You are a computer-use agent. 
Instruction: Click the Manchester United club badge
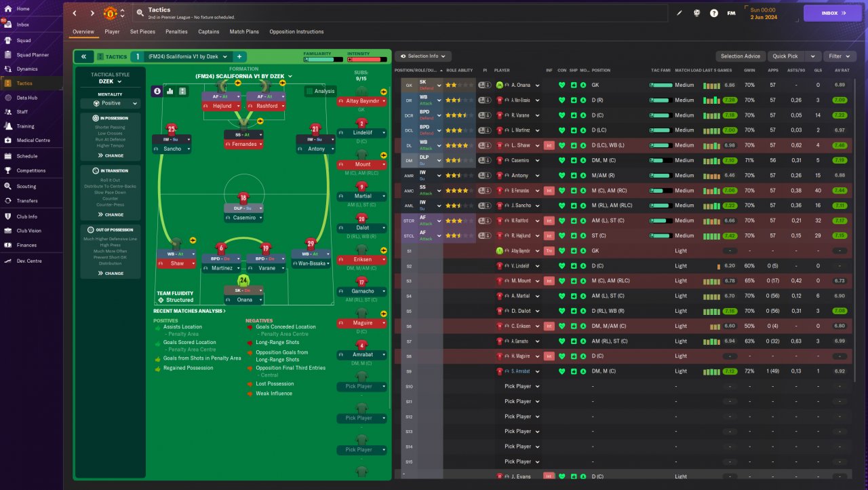click(111, 13)
